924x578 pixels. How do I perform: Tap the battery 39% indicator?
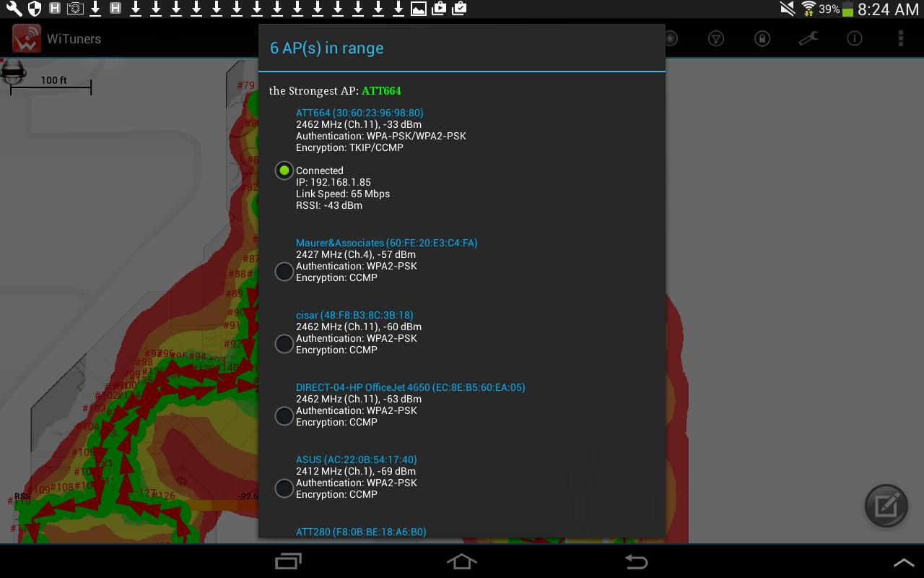[x=836, y=9]
